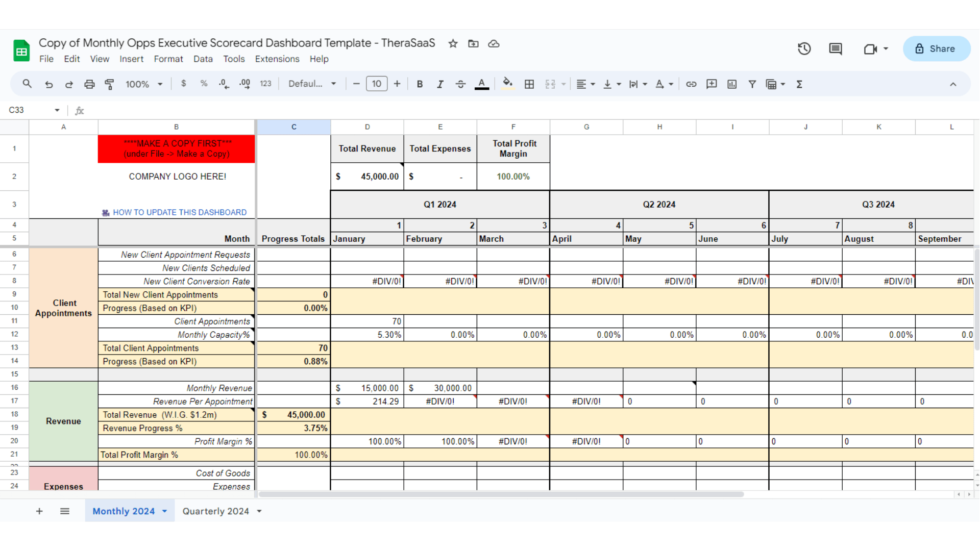Click the font size input field

[x=376, y=84]
